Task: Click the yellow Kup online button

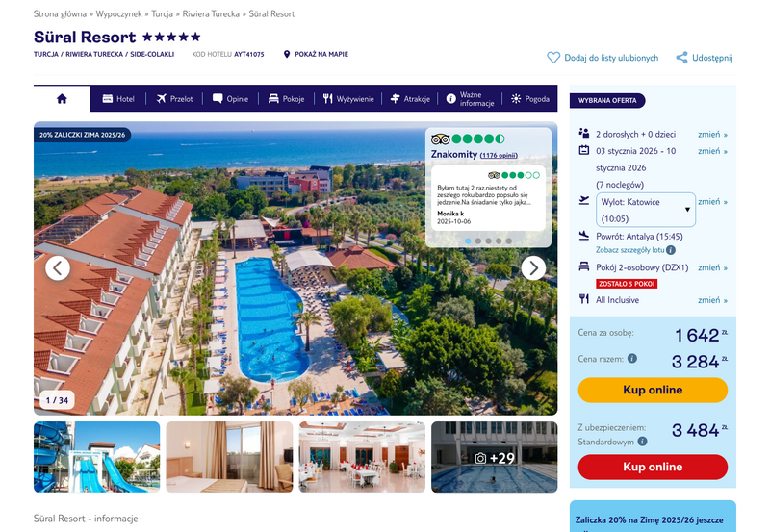Action: click(x=653, y=390)
